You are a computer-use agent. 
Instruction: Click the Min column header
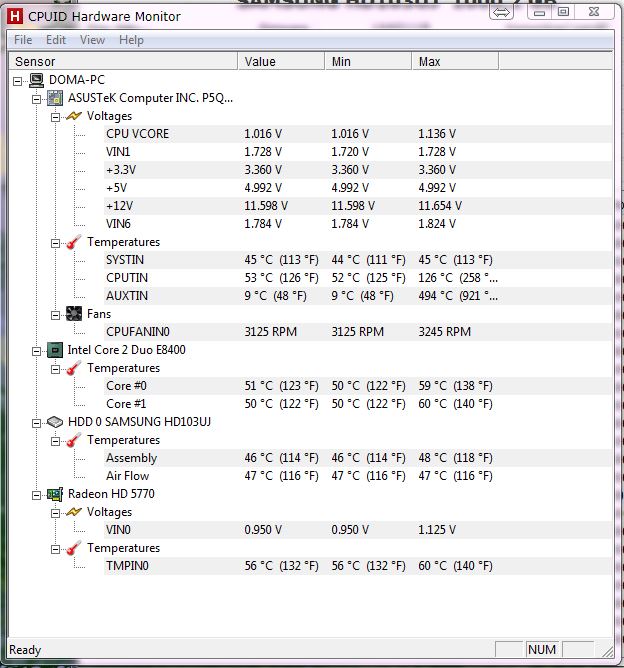point(368,61)
